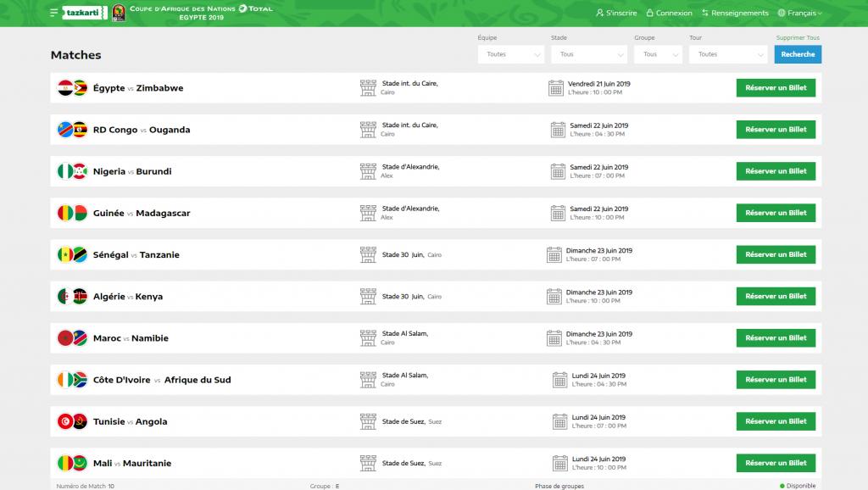
Task: Open the hamburger menu icon
Action: tap(53, 12)
